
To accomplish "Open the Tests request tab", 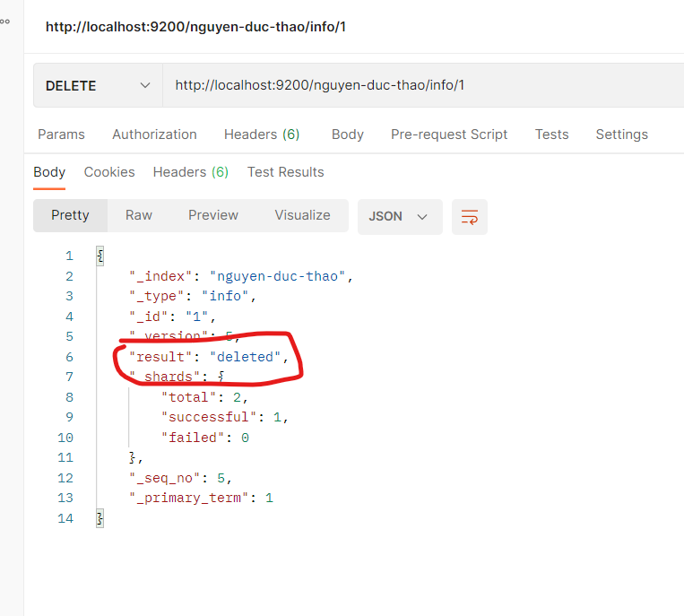I will (552, 134).
